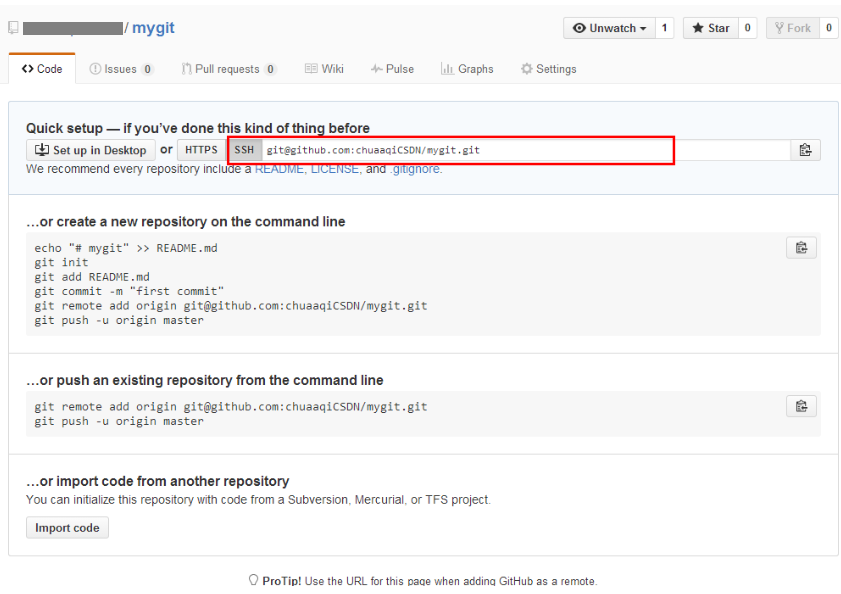
Task: Copy the create new repository commands
Action: (x=801, y=248)
